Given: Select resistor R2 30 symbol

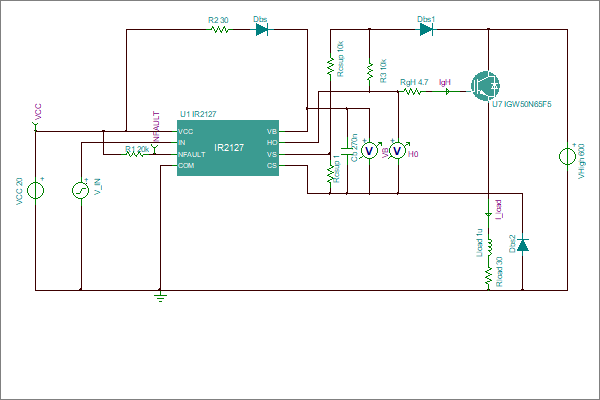Looking at the screenshot, I should (219, 29).
